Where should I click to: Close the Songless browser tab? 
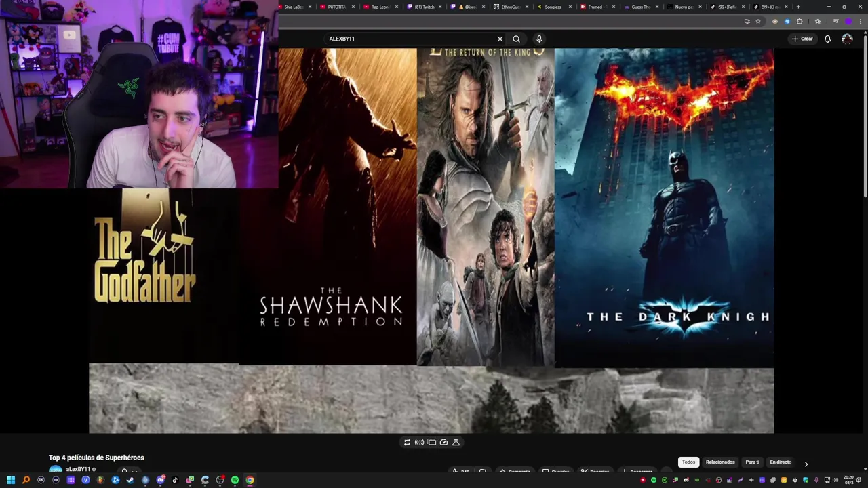tap(570, 7)
